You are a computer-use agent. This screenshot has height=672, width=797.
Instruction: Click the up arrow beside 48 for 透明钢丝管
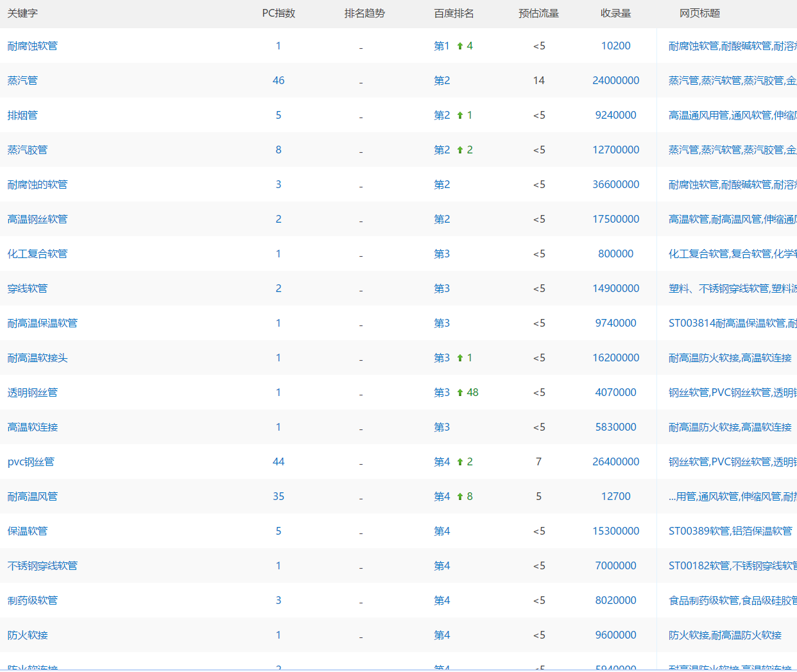tap(459, 393)
